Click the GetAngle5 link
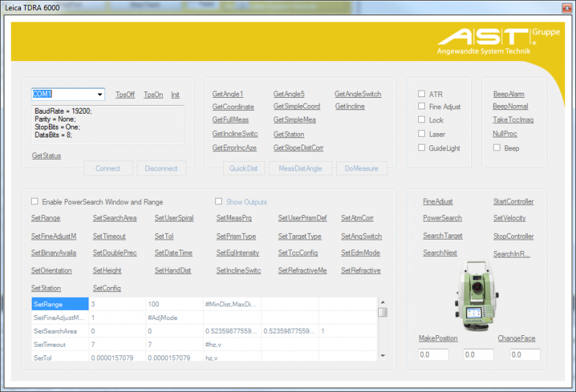 point(289,94)
